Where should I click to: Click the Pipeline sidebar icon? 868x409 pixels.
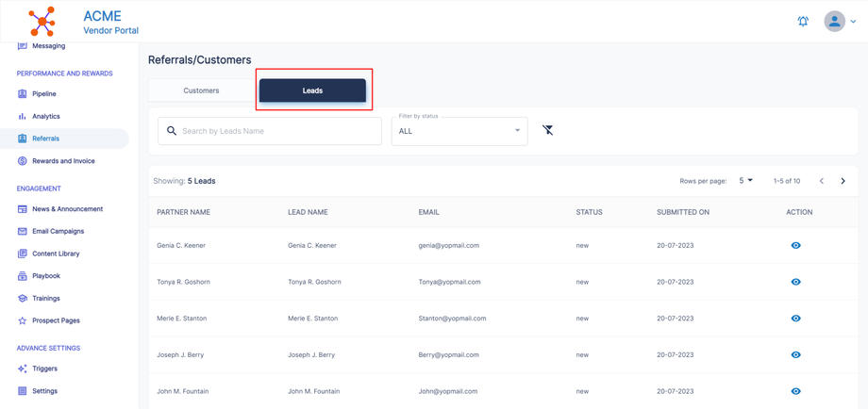22,94
